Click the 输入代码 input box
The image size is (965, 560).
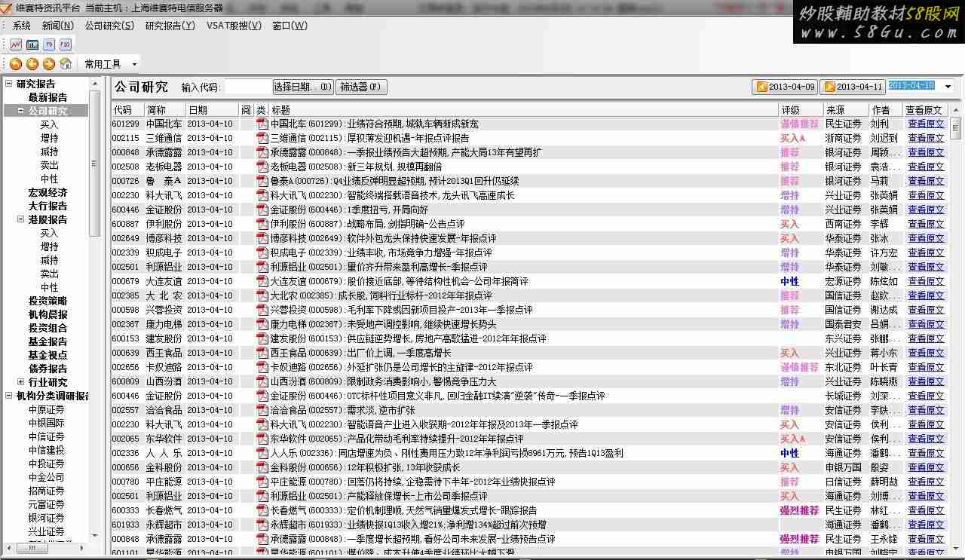[x=247, y=87]
